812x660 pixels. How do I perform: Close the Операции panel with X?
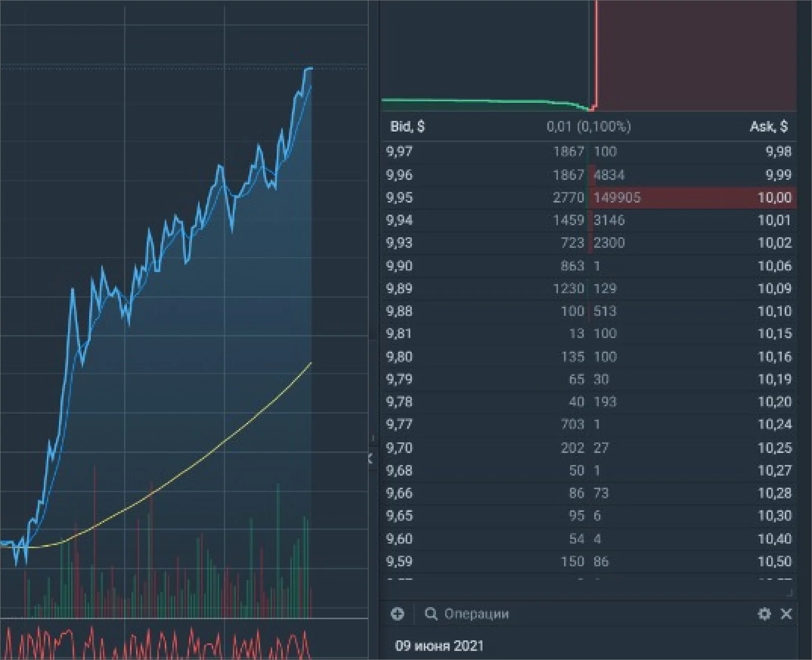tap(786, 614)
